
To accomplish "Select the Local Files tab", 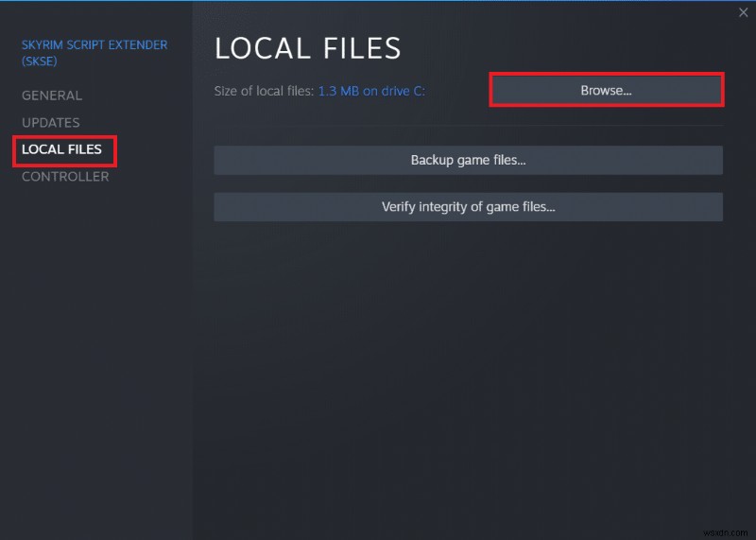I will [61, 149].
